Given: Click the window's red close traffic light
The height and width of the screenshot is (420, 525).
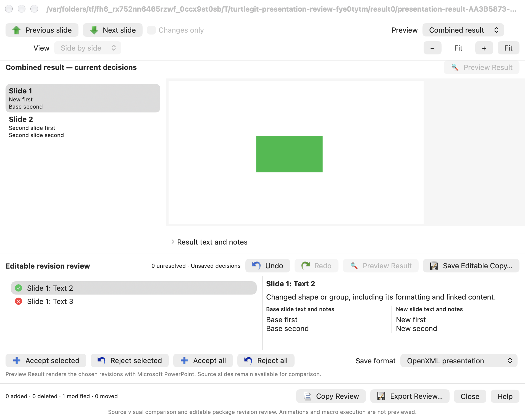Looking at the screenshot, I should point(9,9).
